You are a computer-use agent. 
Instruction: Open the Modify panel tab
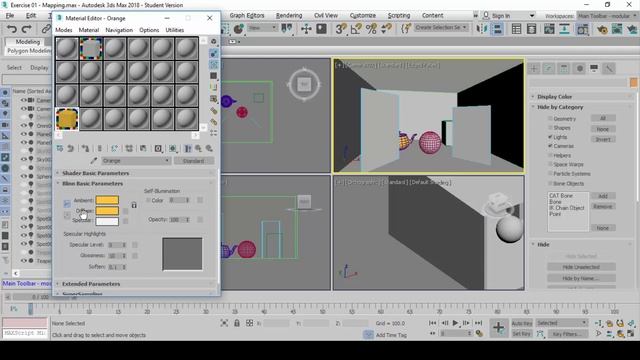(549, 68)
